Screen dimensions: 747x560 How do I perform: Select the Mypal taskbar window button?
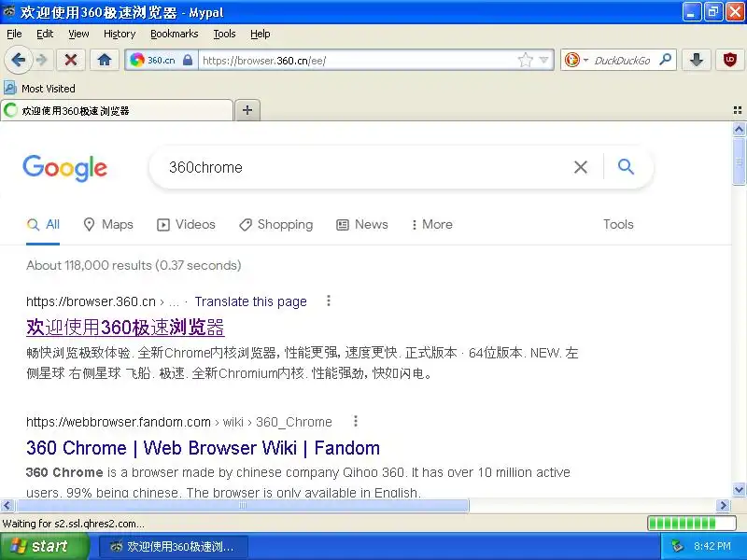174,547
